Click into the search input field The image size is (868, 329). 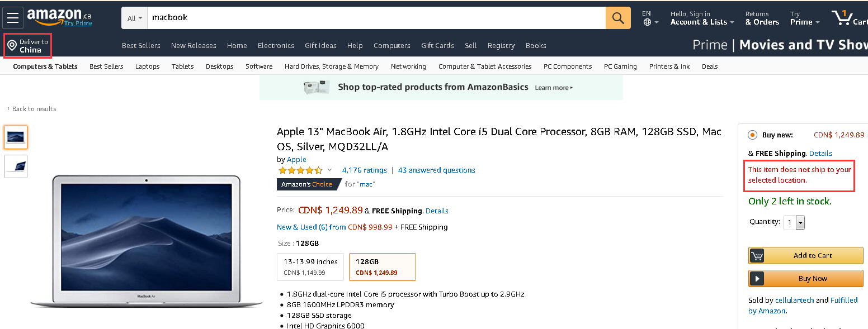pyautogui.click(x=375, y=18)
